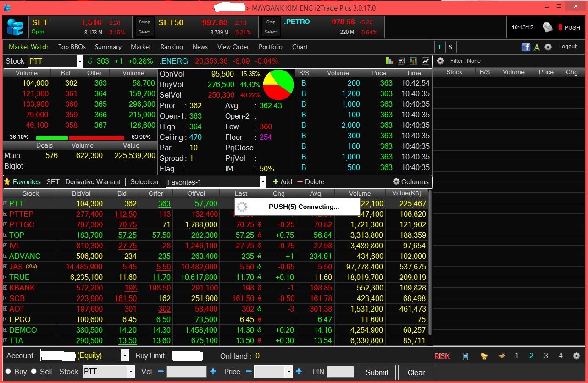Toggle the T ticker view button

440,47
